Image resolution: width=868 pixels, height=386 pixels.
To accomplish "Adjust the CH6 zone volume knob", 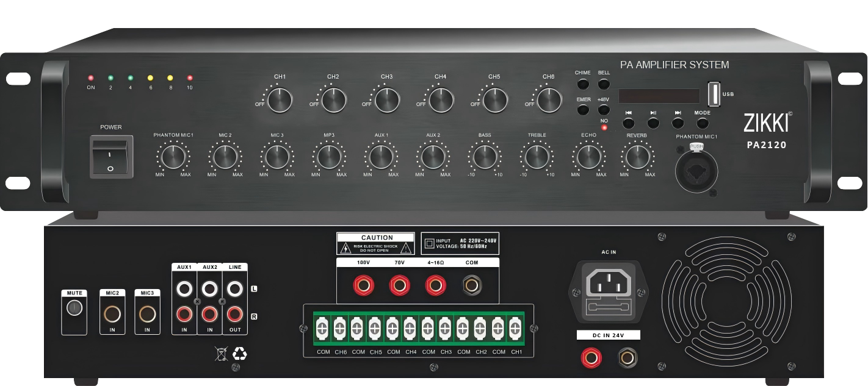I will point(549,100).
